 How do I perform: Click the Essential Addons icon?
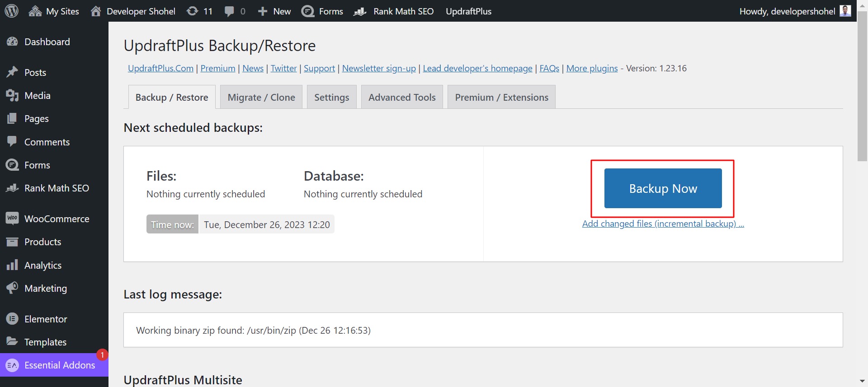tap(12, 365)
